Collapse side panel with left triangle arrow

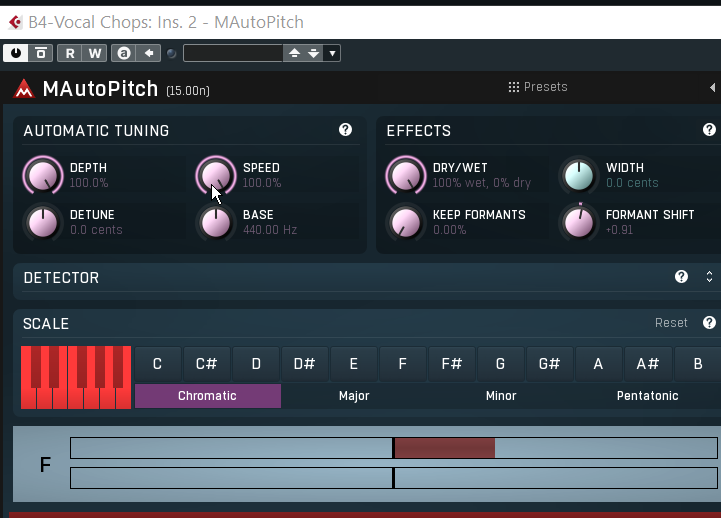712,88
